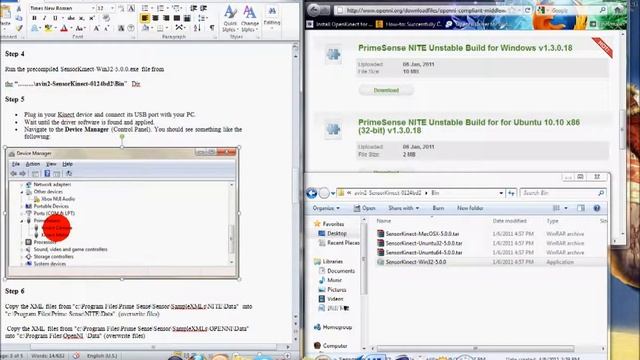Toggle center alignment
640x360 pixels.
pyautogui.click(x=156, y=18)
